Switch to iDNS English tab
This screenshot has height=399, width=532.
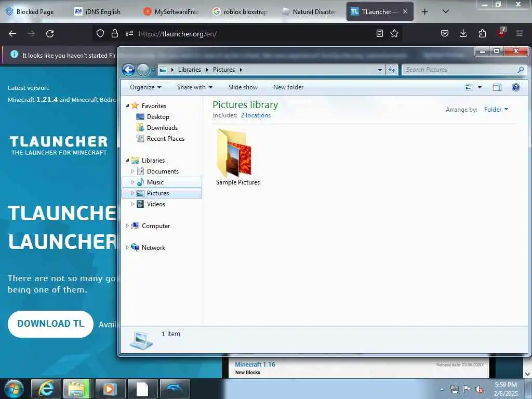pos(102,12)
